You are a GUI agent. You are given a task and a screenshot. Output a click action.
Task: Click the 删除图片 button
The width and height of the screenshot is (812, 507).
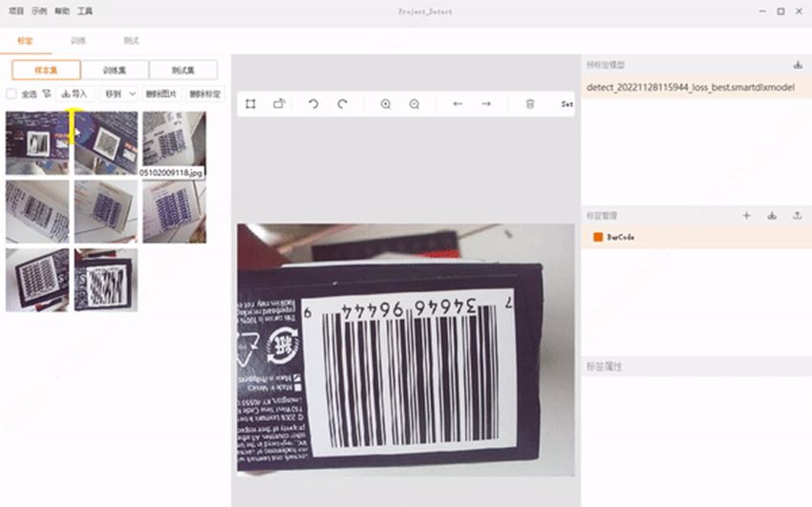160,95
